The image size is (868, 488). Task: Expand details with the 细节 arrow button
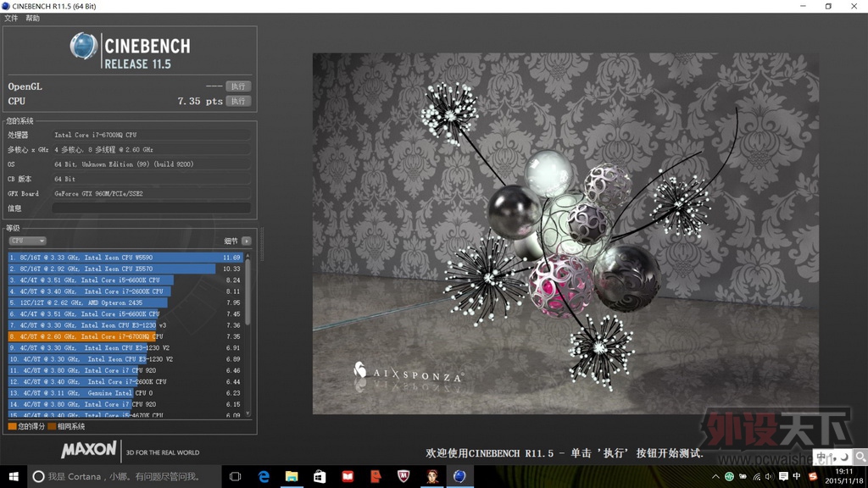[247, 241]
